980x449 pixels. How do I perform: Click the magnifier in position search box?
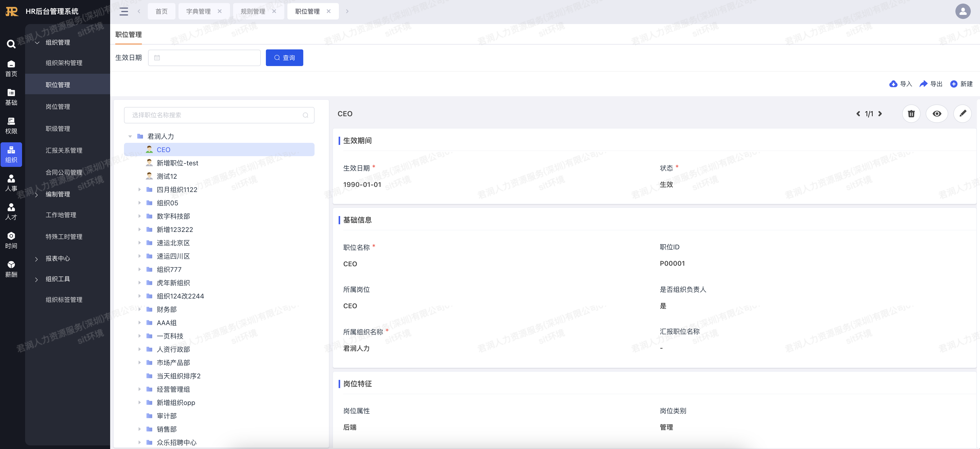[x=305, y=115]
